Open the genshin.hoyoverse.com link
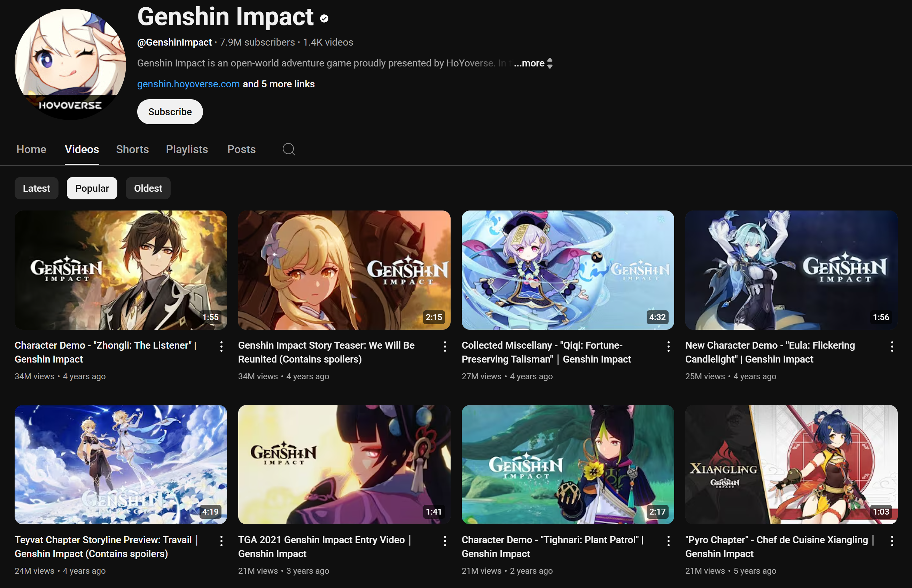Screen dimensions: 912x588 (188, 84)
